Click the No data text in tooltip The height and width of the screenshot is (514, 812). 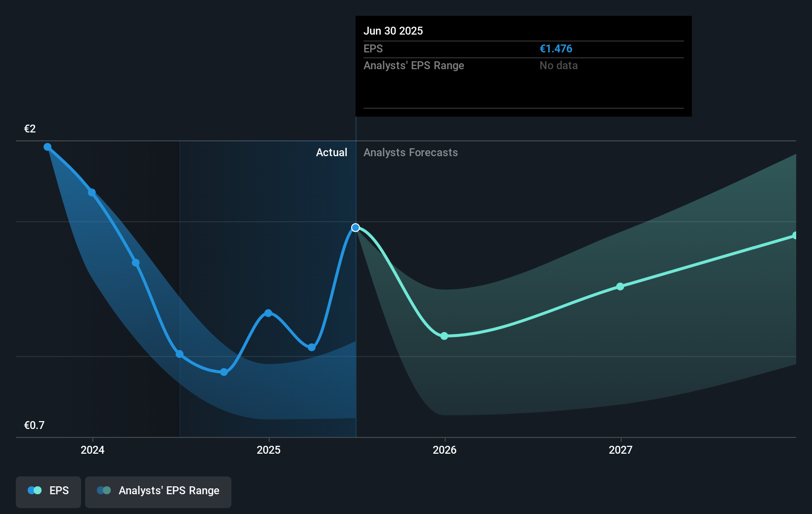tap(558, 65)
